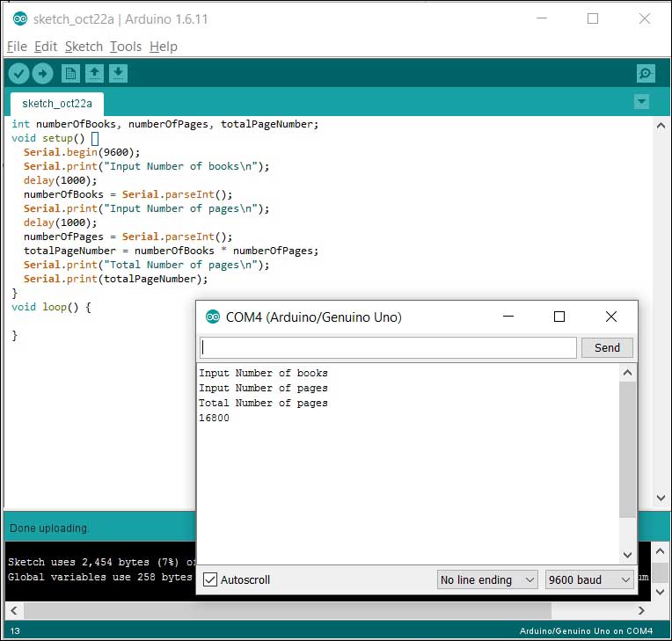
Task: Select the sketch_oct22a tab
Action: pyautogui.click(x=56, y=103)
